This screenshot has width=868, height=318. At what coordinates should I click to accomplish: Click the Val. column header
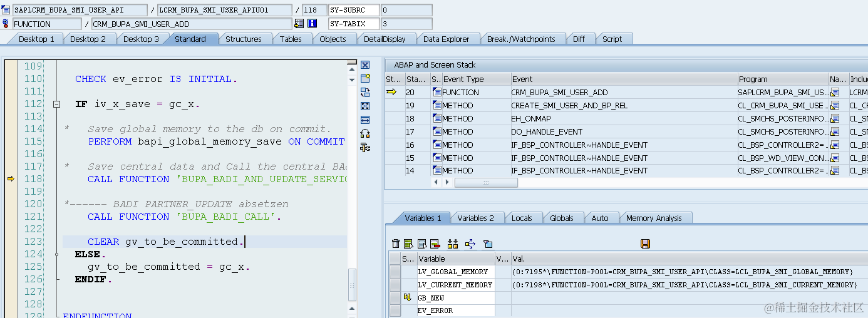point(689,259)
